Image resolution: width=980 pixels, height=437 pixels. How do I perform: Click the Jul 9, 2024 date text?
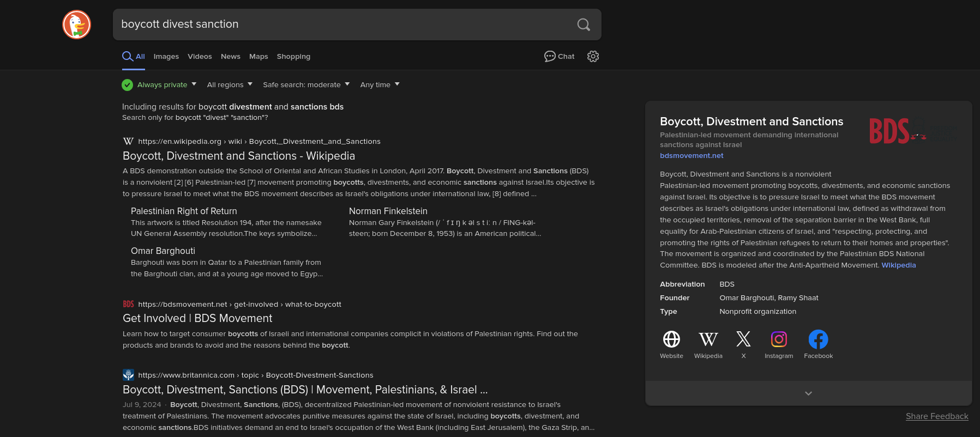(142, 405)
